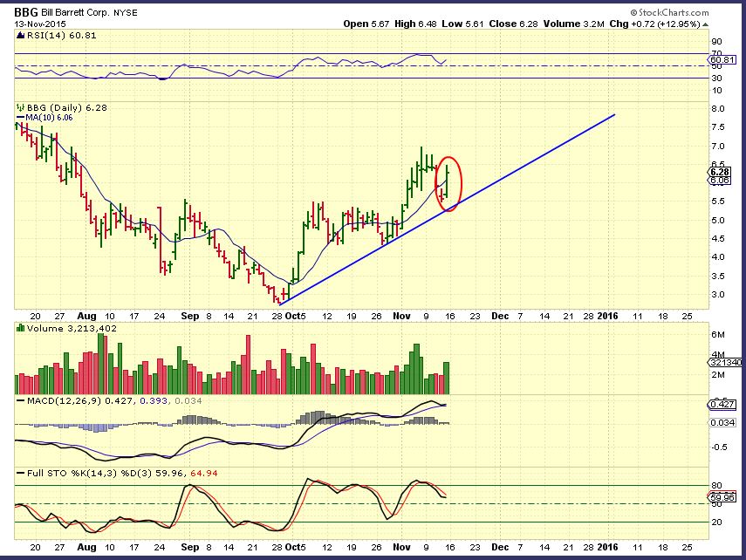Click the -0.5 level on the MACD axis
The height and width of the screenshot is (560, 746).
point(719,447)
